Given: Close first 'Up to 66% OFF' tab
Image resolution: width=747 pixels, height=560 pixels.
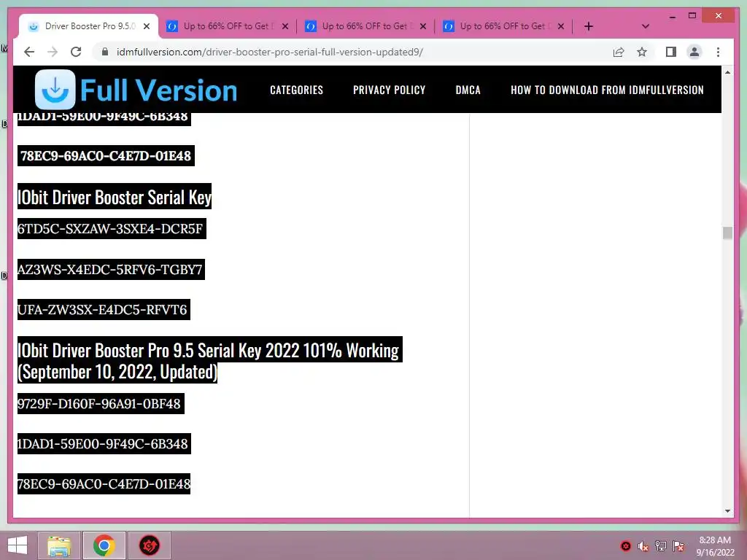Looking at the screenshot, I should [285, 26].
